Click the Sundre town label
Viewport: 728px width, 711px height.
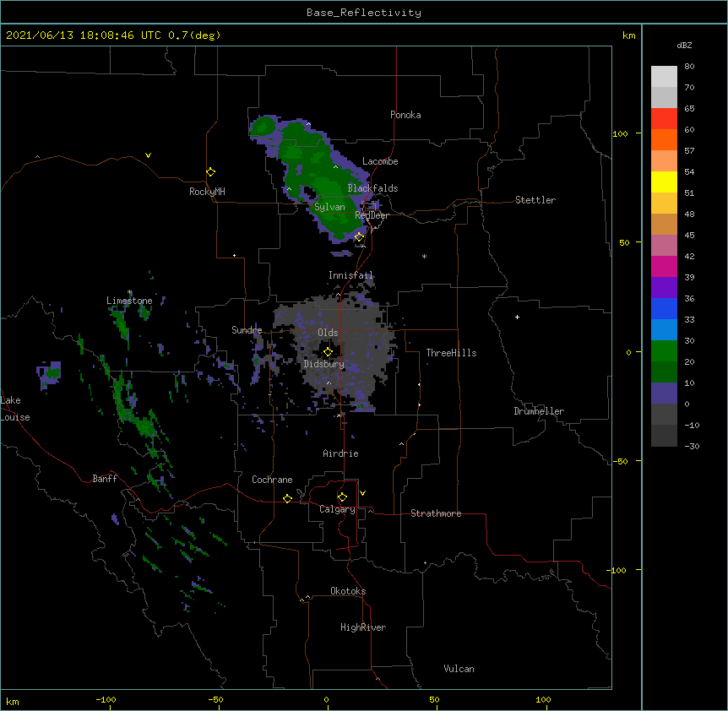[247, 330]
